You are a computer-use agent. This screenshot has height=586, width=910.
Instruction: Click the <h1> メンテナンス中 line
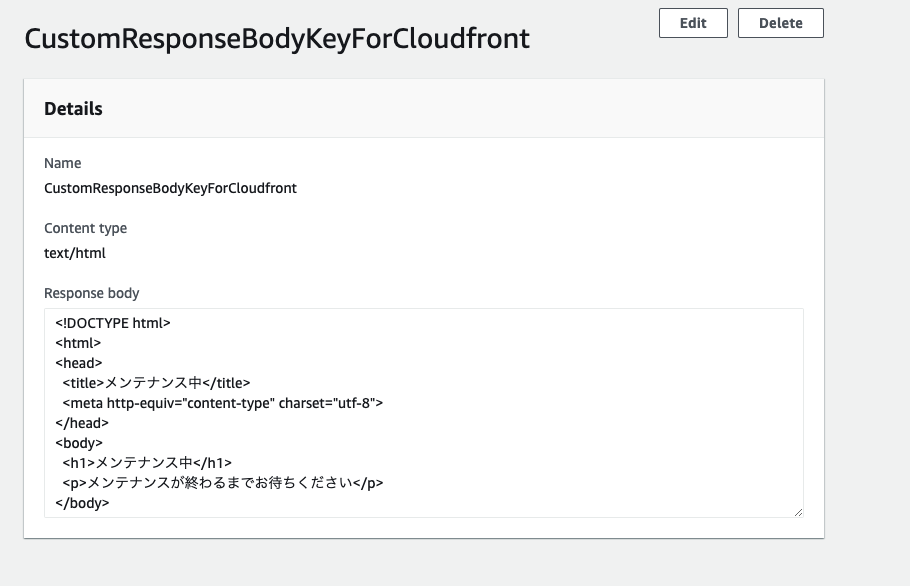click(x=147, y=463)
